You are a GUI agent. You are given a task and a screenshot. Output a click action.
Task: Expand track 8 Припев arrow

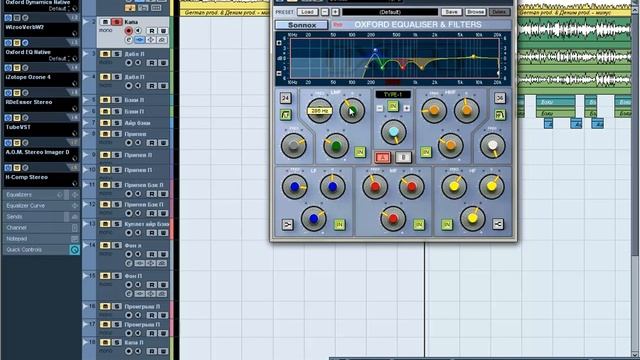pyautogui.click(x=86, y=134)
